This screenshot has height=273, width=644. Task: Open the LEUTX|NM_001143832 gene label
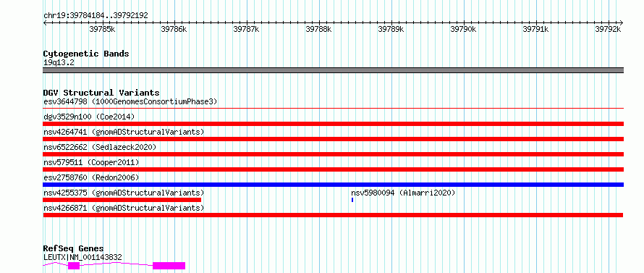[x=82, y=257]
